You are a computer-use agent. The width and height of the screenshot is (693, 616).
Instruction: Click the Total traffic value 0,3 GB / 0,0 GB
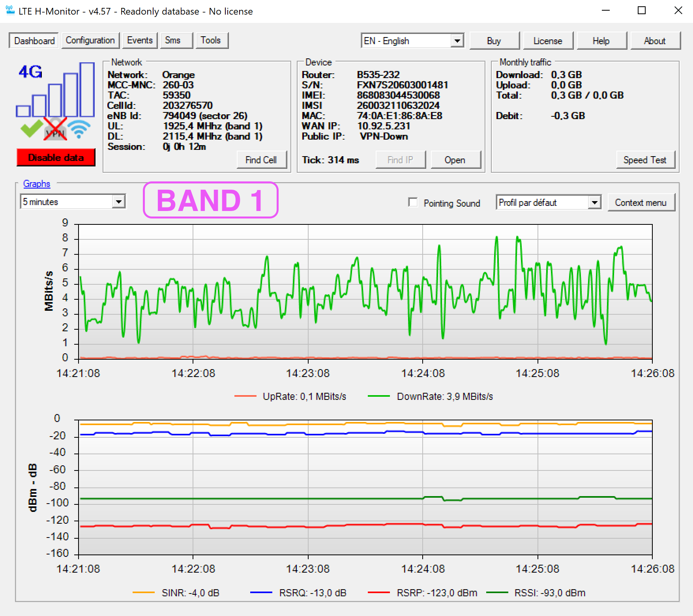pos(587,95)
